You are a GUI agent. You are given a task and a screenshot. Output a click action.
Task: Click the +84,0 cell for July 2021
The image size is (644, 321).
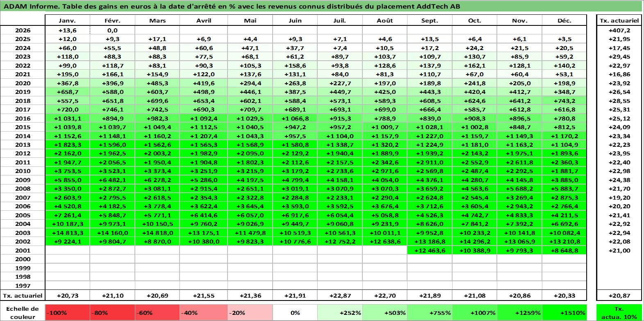pyautogui.click(x=340, y=74)
